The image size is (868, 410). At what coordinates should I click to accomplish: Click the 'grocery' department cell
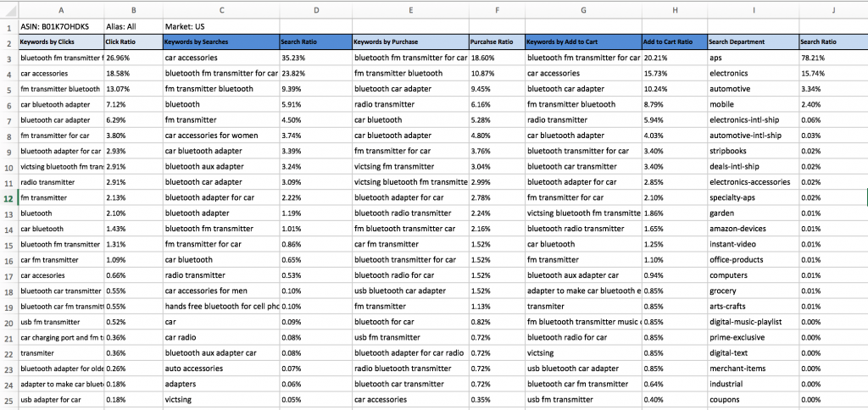[x=754, y=291]
